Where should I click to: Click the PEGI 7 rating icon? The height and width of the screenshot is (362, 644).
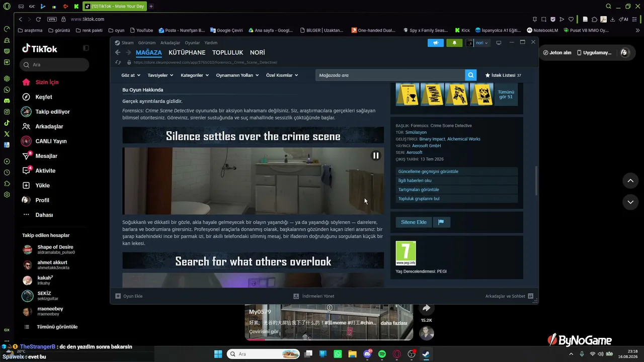[x=406, y=253]
